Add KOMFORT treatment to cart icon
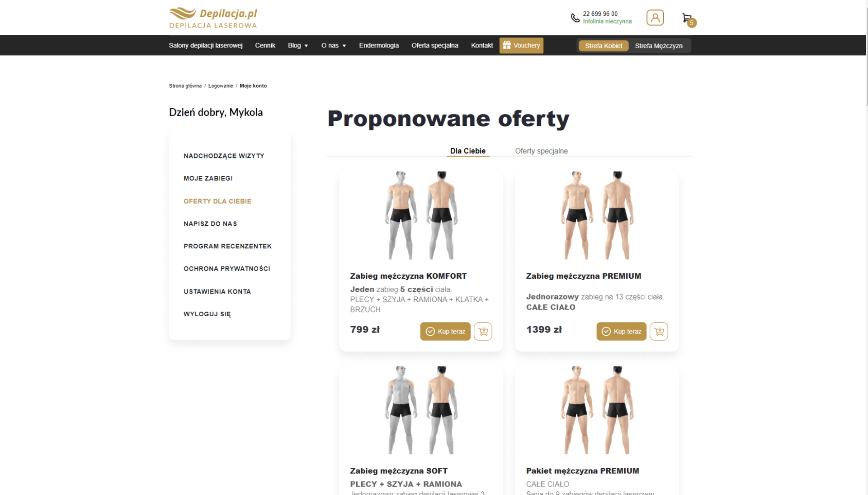The image size is (868, 495). (x=483, y=331)
